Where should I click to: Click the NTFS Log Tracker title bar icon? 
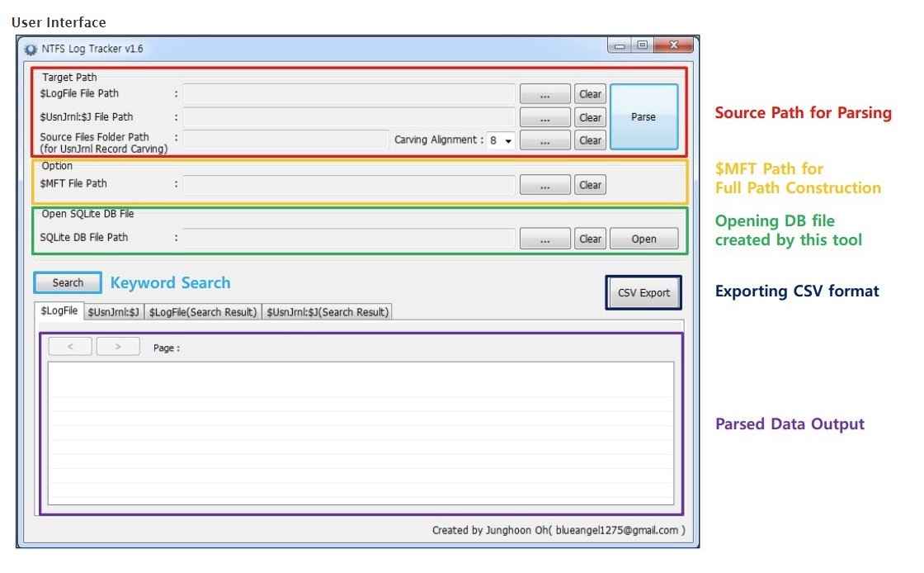tap(31, 50)
